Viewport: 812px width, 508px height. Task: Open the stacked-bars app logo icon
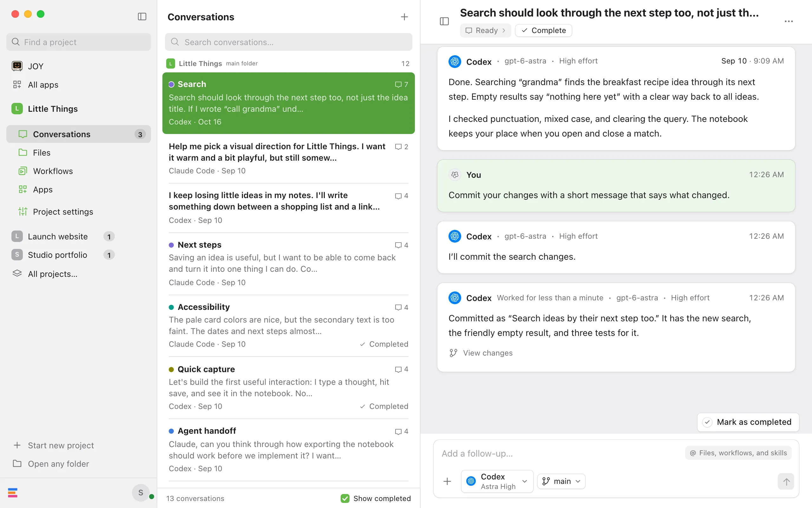point(13,492)
